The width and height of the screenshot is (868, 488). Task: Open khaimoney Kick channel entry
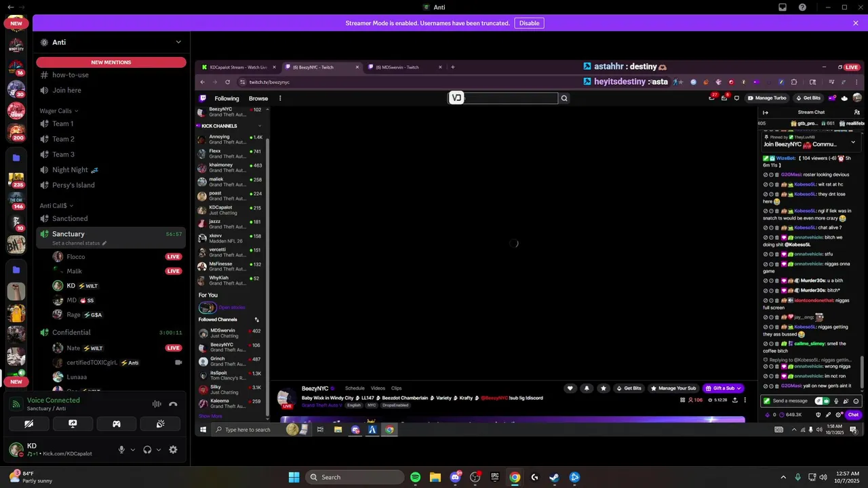231,167
